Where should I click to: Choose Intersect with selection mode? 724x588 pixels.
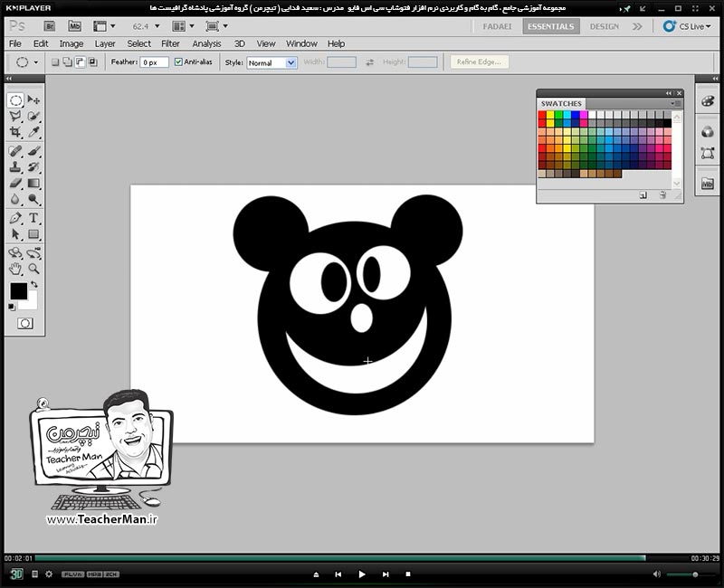[92, 62]
